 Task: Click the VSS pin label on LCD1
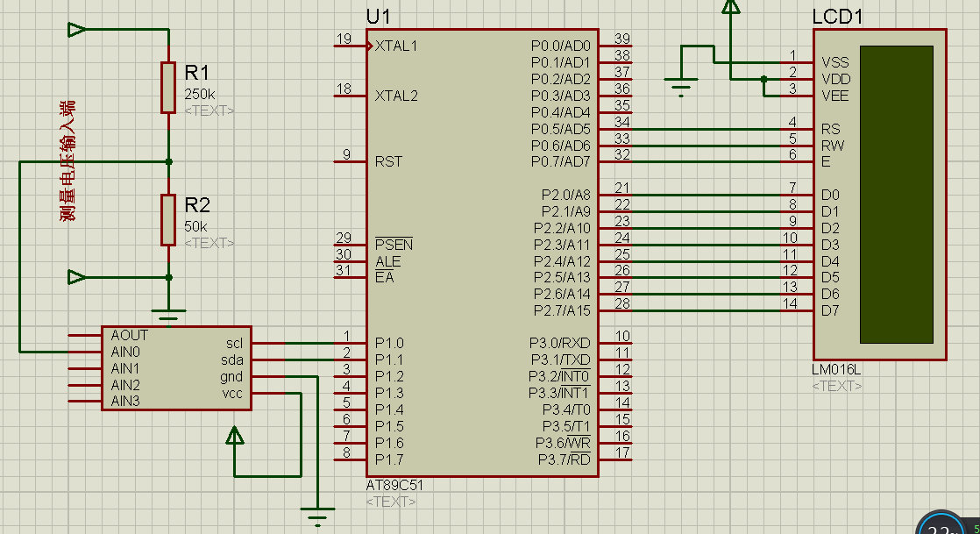835,62
